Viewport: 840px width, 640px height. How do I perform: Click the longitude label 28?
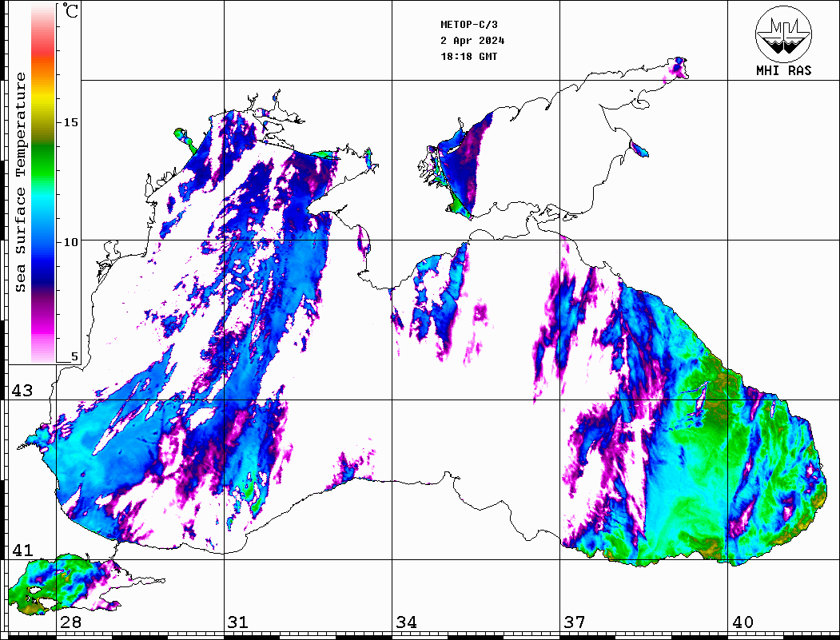[x=70, y=622]
